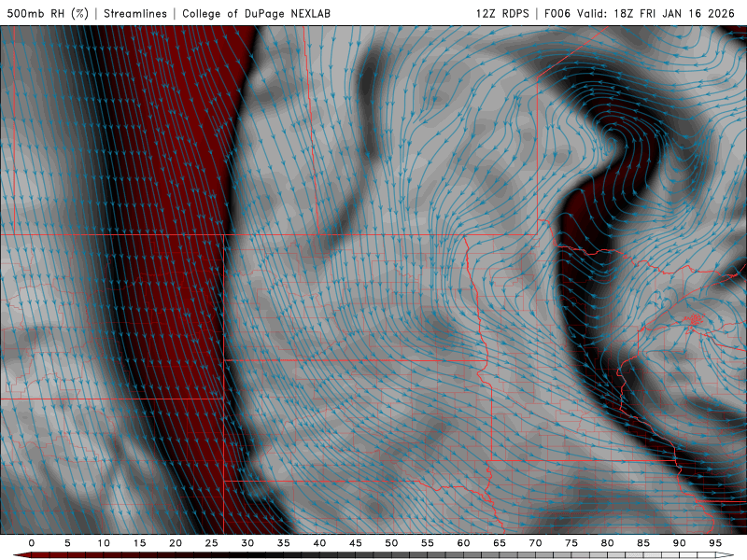Click the dark red left arrow of the color bar

click(x=22, y=555)
